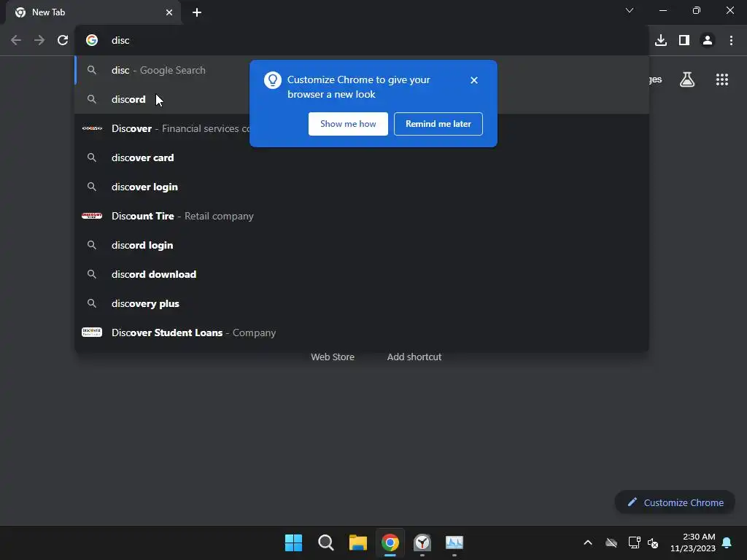
Task: Open the profile avatar menu
Action: 708,40
